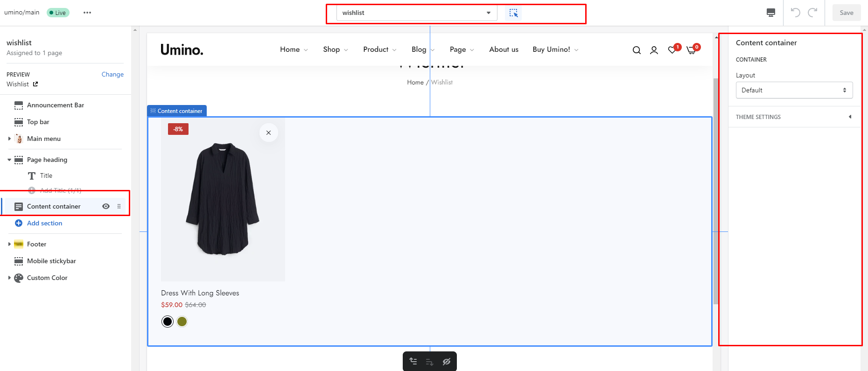
Task: Hide section using crossed-eye toolbar icon
Action: [447, 362]
